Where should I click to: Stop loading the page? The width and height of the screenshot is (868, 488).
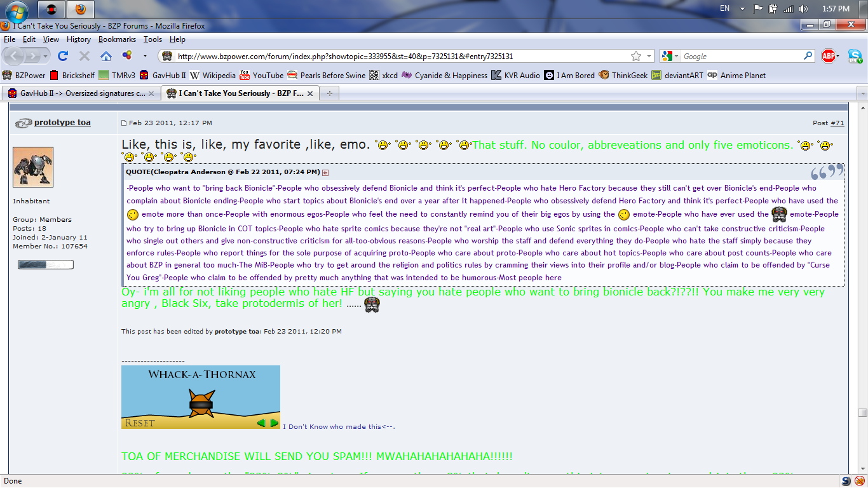[x=83, y=55]
